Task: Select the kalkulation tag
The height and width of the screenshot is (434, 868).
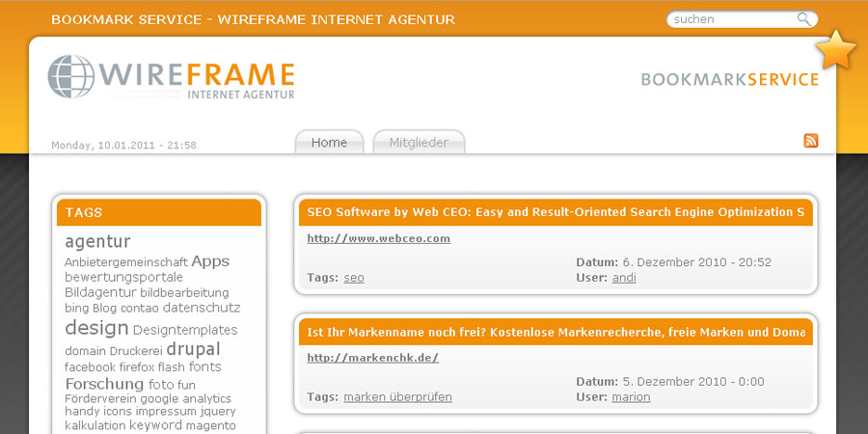Action: 95,425
